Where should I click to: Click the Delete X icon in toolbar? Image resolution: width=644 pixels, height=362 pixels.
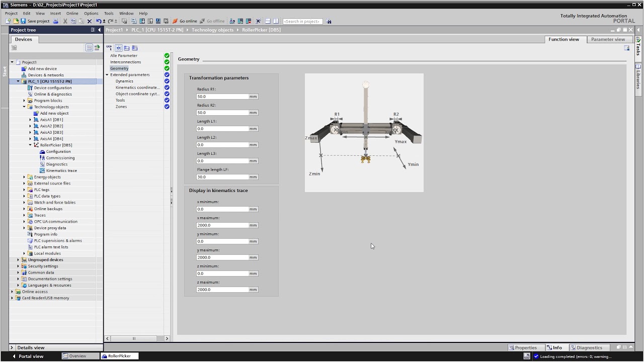point(89,21)
